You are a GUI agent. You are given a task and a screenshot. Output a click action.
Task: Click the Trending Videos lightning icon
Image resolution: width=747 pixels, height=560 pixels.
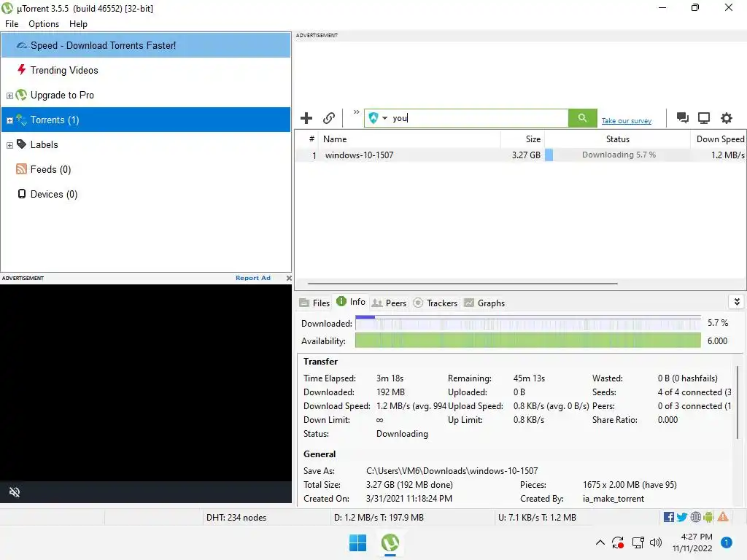[x=21, y=70]
